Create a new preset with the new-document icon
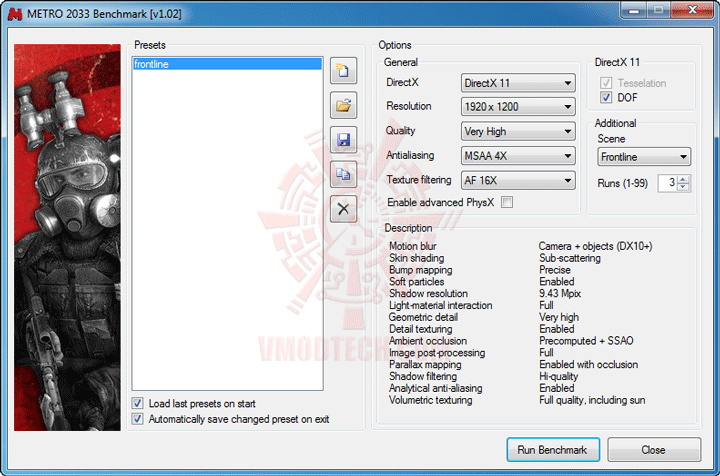This screenshot has height=476, width=720. pos(343,71)
